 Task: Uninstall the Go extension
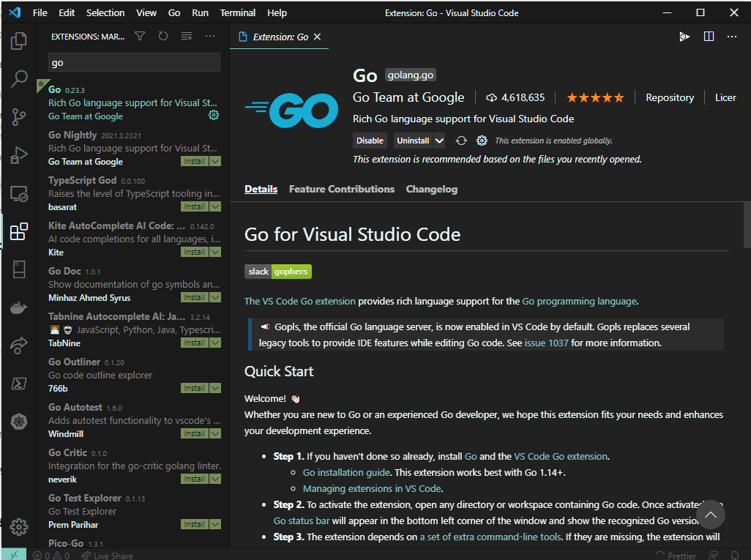tap(413, 141)
